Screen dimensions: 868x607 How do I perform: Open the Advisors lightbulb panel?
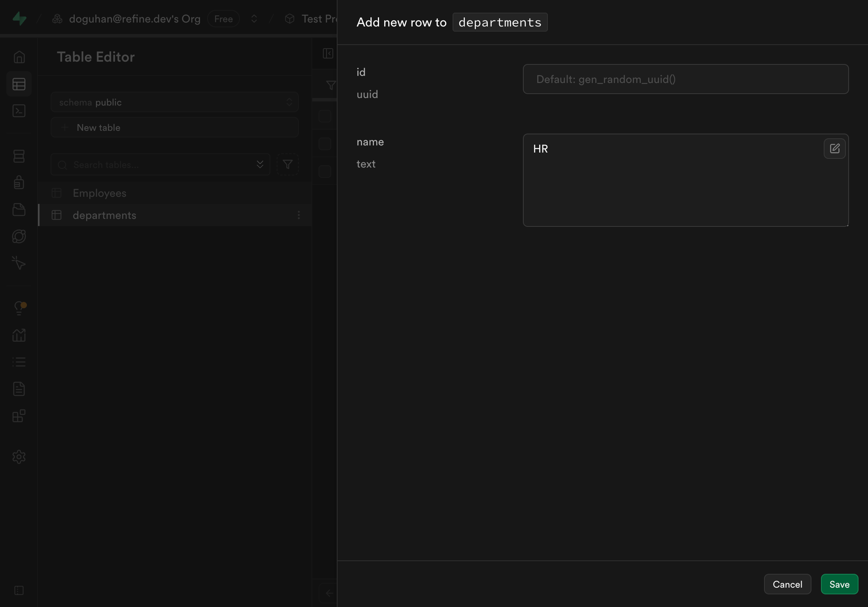(19, 308)
